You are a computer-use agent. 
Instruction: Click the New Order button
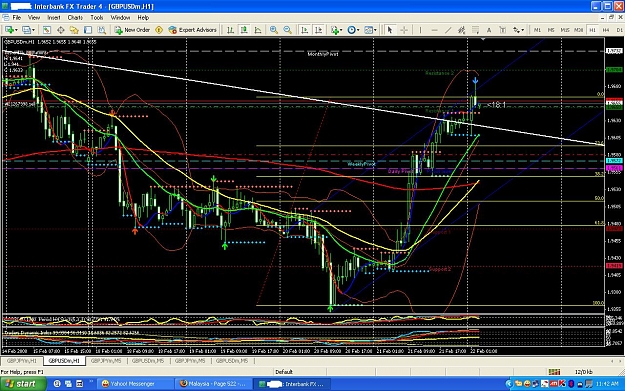(132, 30)
